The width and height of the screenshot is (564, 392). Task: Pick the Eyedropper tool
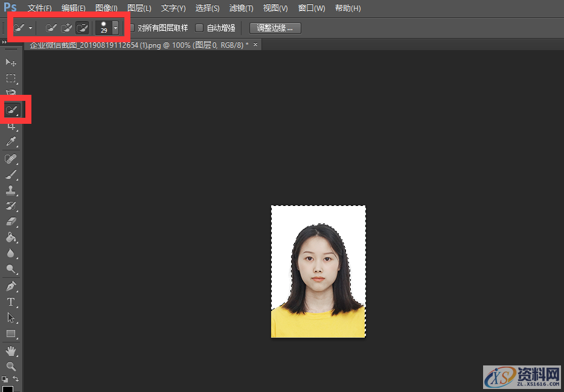11,141
